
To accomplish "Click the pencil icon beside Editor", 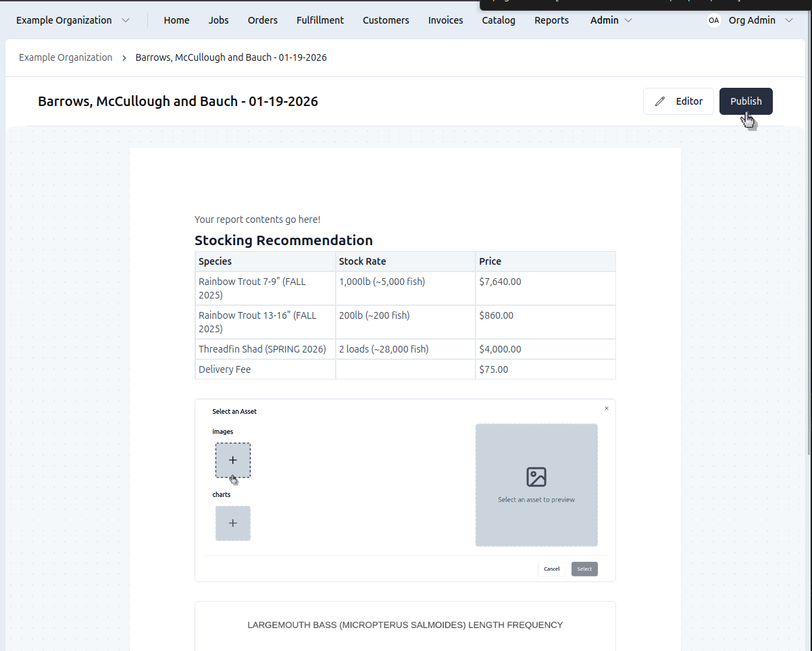I will click(x=660, y=101).
